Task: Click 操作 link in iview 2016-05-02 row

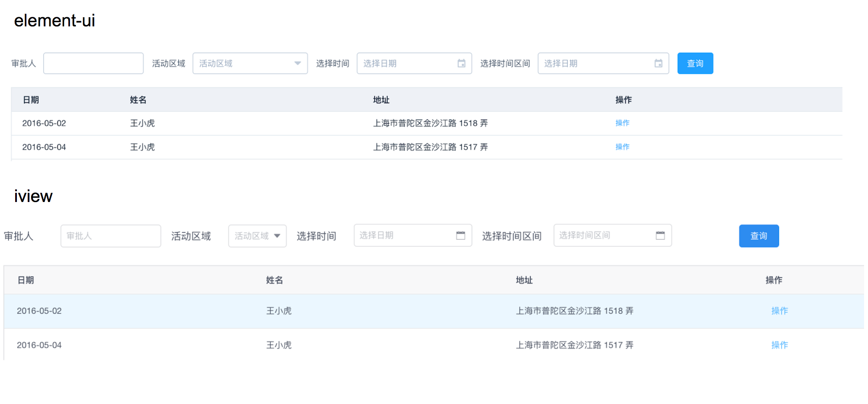Action: (779, 311)
